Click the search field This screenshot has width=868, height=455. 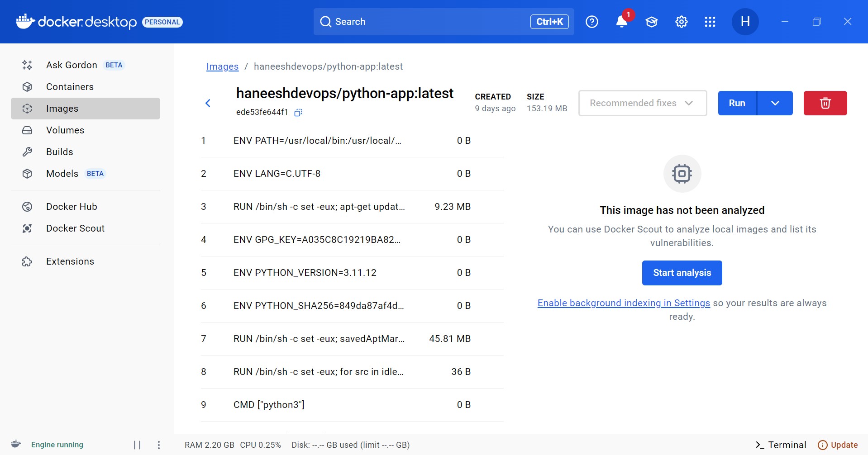(444, 22)
